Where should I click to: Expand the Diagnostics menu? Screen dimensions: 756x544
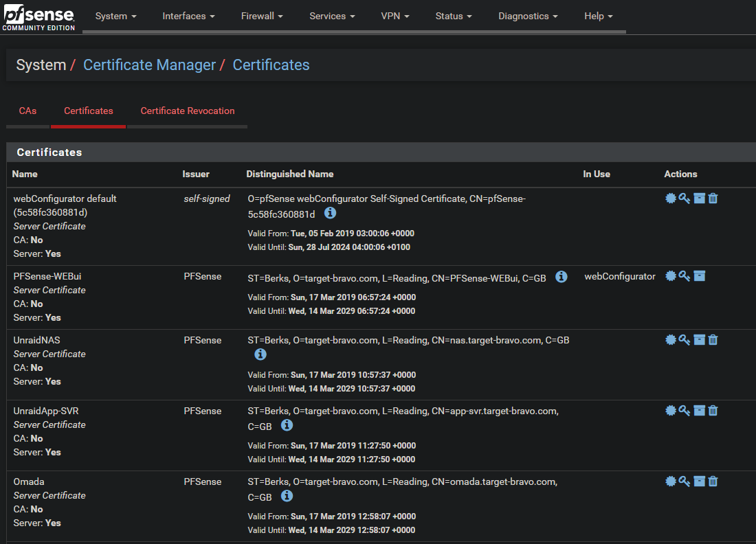528,16
